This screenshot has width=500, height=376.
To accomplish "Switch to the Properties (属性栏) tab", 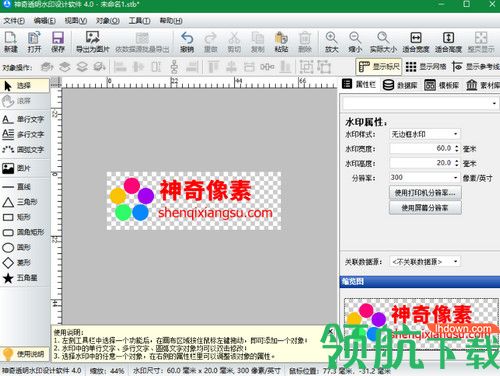I will [359, 85].
